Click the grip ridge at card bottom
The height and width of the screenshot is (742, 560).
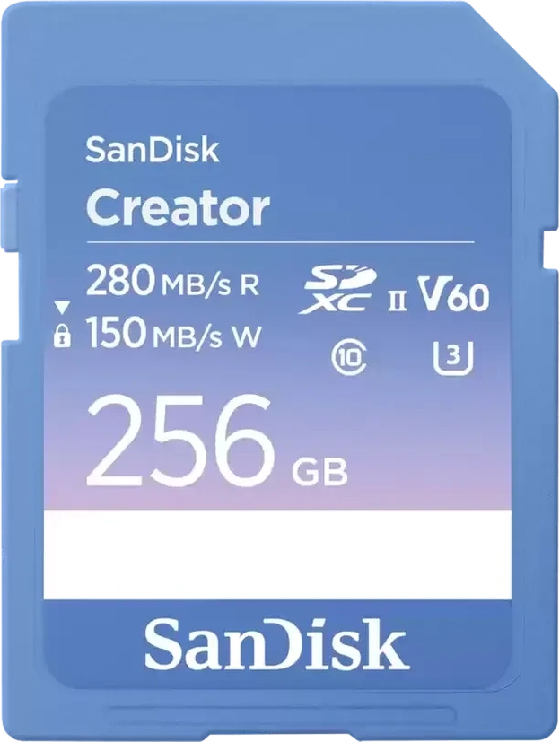283,714
